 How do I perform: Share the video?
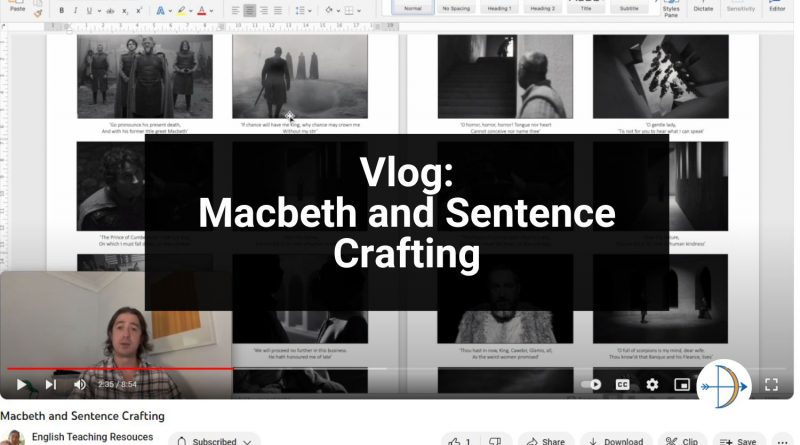546,441
